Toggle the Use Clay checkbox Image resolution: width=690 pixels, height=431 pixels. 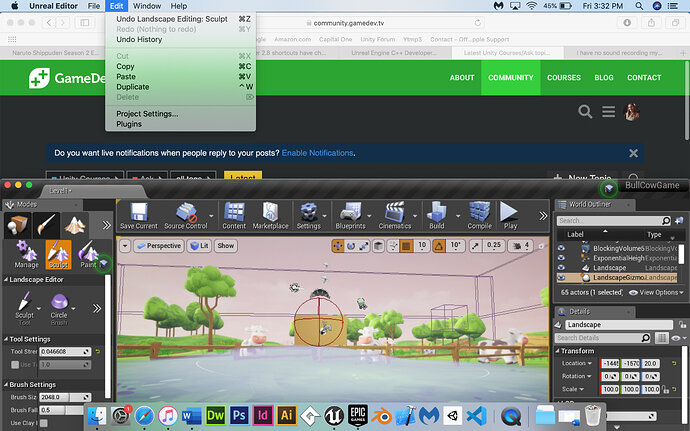(x=44, y=423)
